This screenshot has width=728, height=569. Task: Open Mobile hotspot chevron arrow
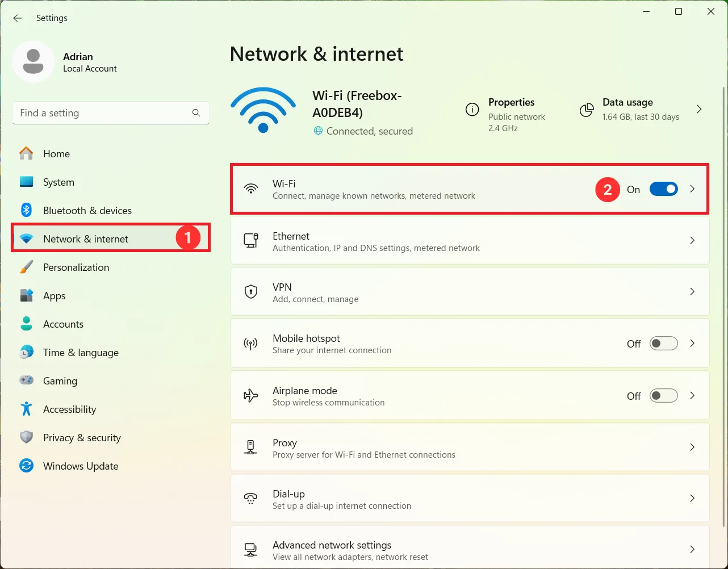pos(692,344)
